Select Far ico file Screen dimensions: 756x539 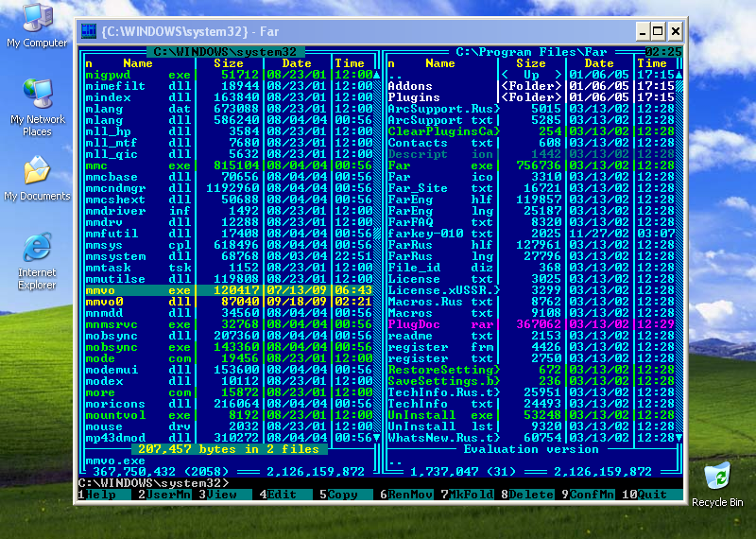(531, 177)
